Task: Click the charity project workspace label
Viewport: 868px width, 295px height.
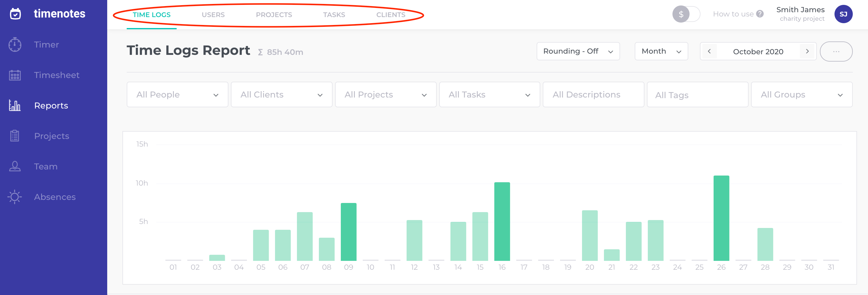Action: coord(802,19)
